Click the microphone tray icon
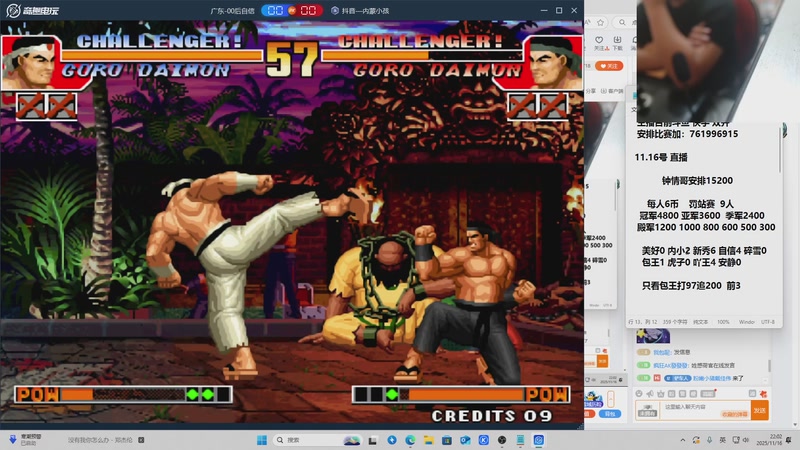The width and height of the screenshot is (800, 450). point(709,440)
